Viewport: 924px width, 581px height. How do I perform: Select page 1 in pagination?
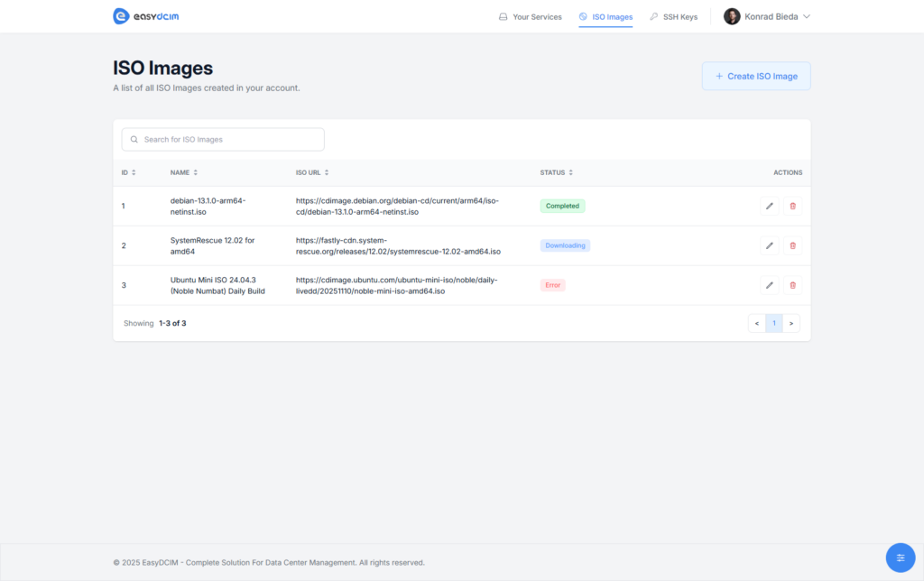pos(774,323)
